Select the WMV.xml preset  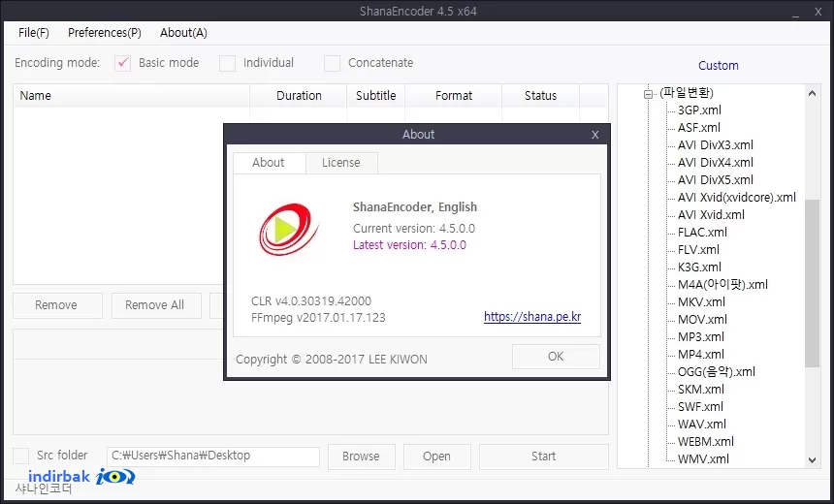(703, 458)
